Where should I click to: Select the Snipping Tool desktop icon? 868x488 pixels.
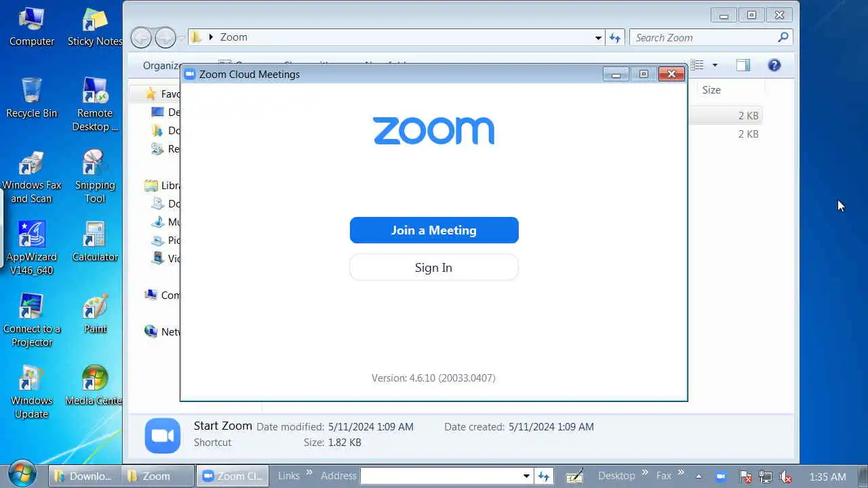pos(95,178)
